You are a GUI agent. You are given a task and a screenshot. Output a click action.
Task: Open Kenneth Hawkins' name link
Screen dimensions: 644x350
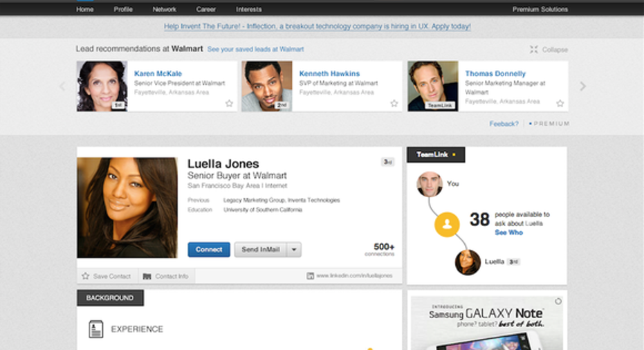coord(329,73)
